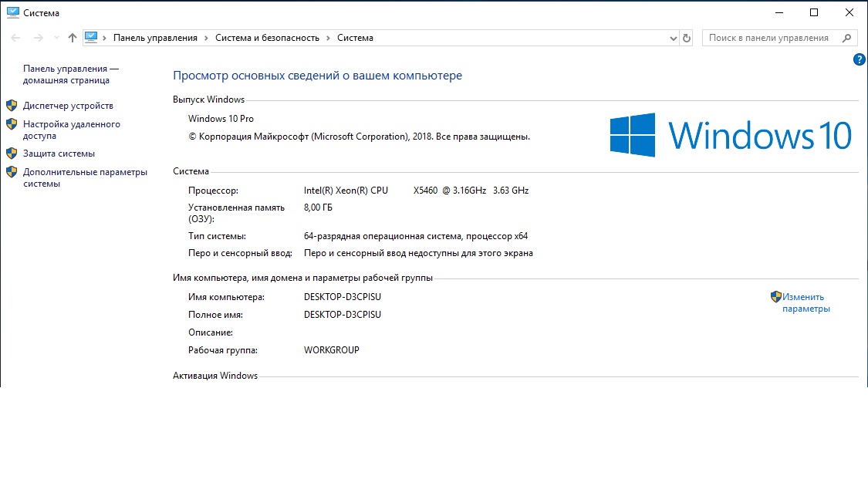Go up one level with Up arrow
This screenshot has width=868, height=486.
tap(73, 38)
